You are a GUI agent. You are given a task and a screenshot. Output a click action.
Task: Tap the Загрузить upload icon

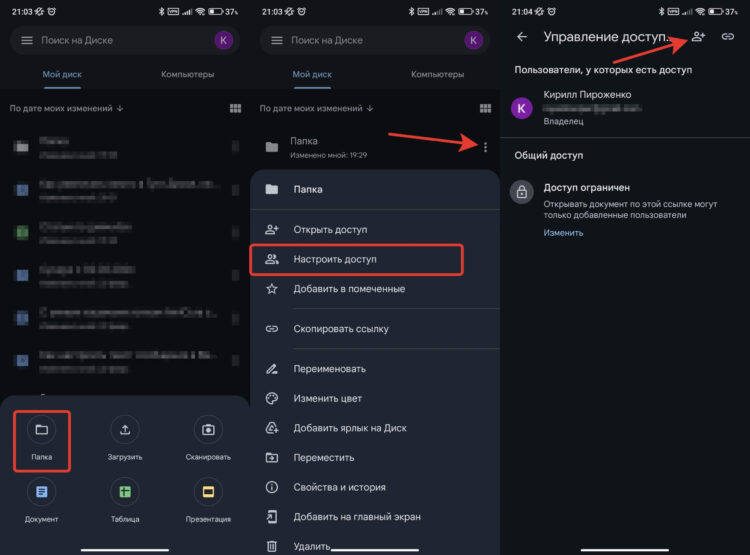click(125, 430)
